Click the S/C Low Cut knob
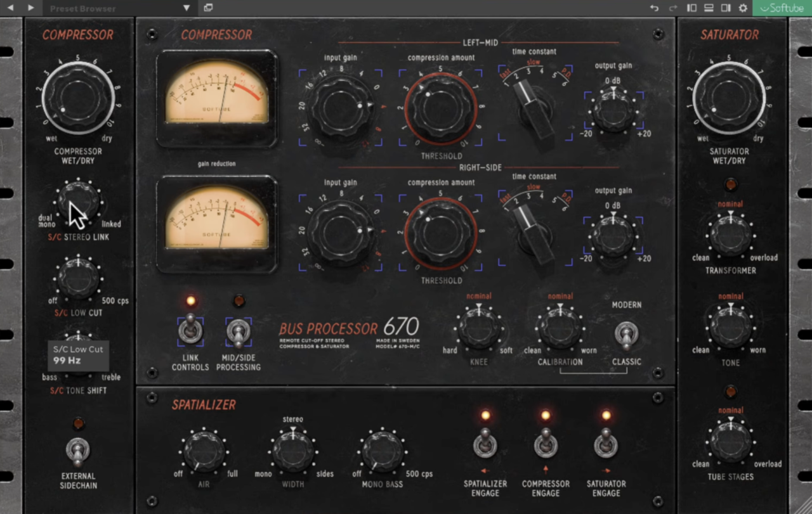The image size is (812, 514). pyautogui.click(x=79, y=278)
